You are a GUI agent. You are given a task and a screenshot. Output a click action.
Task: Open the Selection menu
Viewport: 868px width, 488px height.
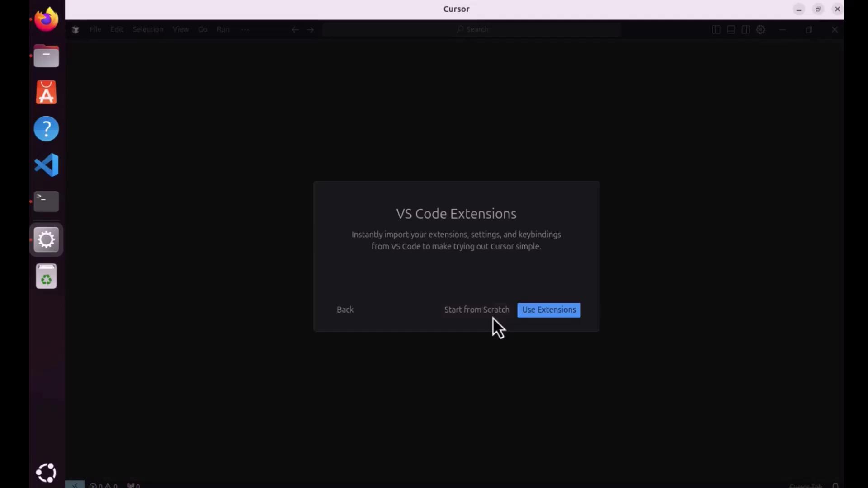click(148, 30)
